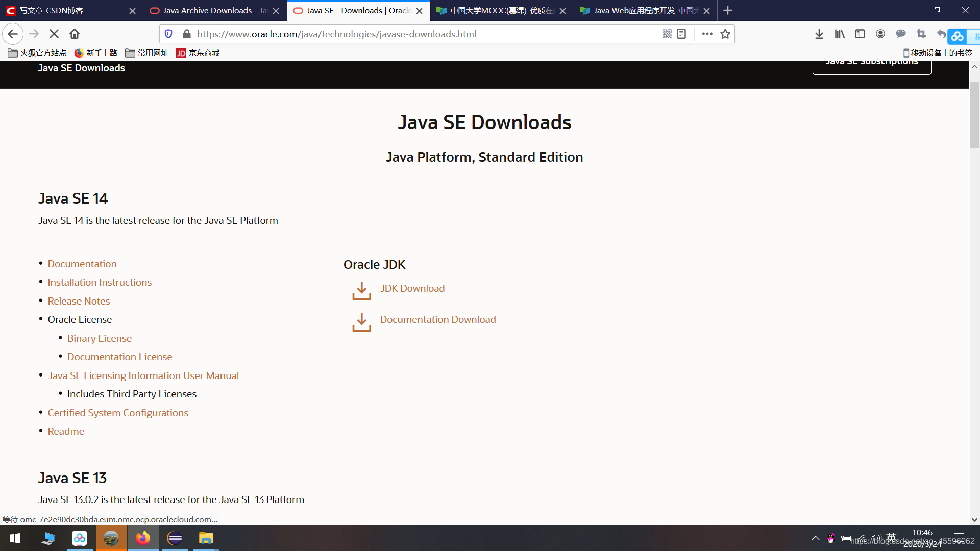
Task: Close the Java Archive Downloads tab
Action: coord(276,11)
